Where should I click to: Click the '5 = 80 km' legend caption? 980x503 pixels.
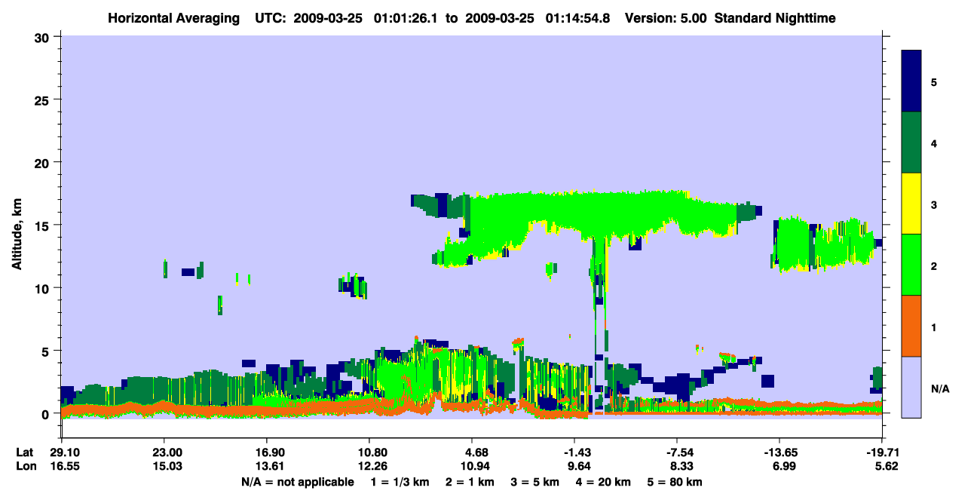tap(675, 482)
